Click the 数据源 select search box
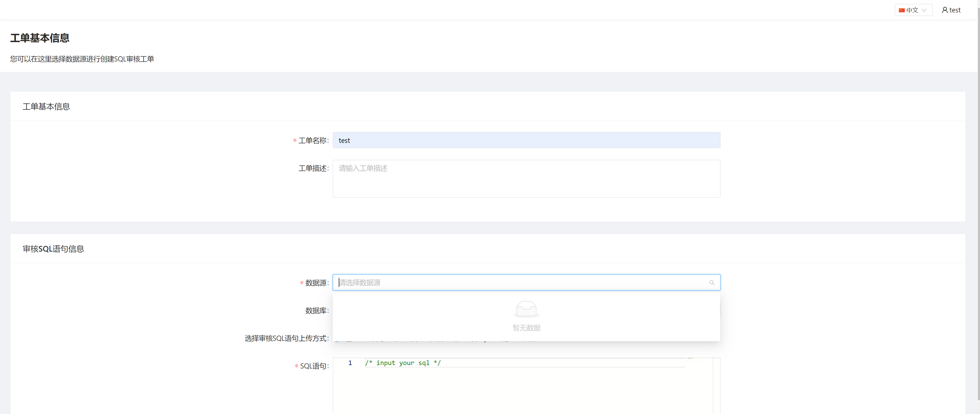 (526, 283)
